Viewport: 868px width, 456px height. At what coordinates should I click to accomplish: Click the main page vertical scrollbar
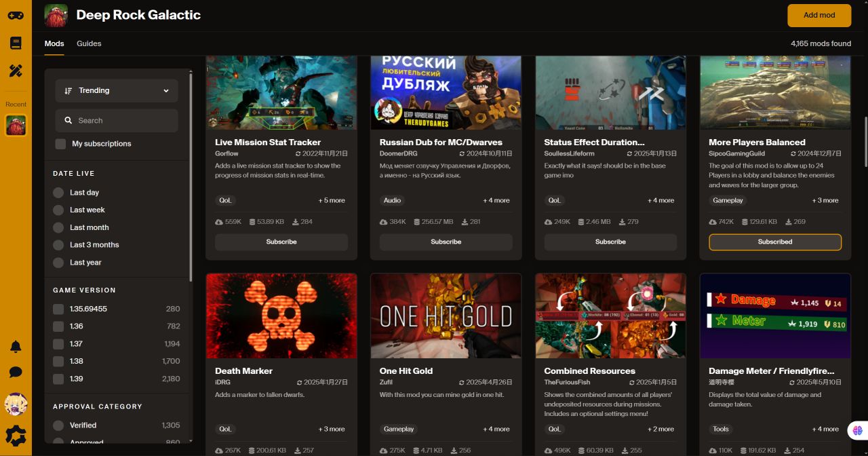pyautogui.click(x=865, y=140)
